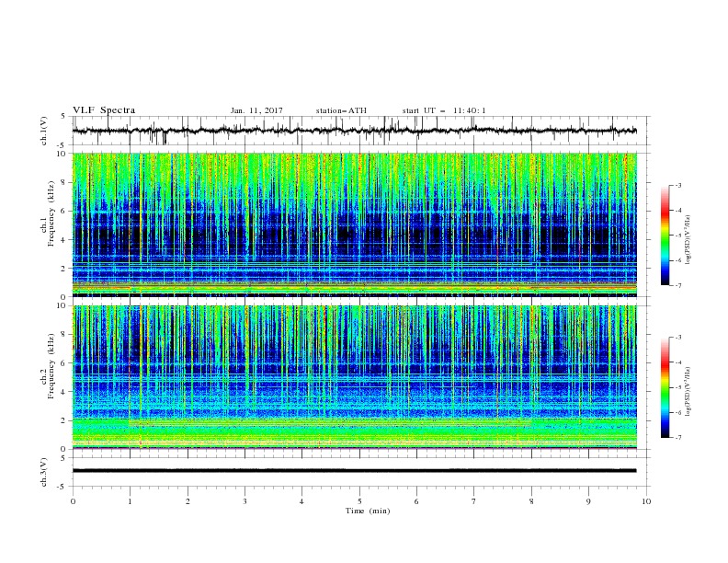Viewport: 728px width, 563px height.
Task: Click time axis tick label '9'
Action: click(x=588, y=501)
